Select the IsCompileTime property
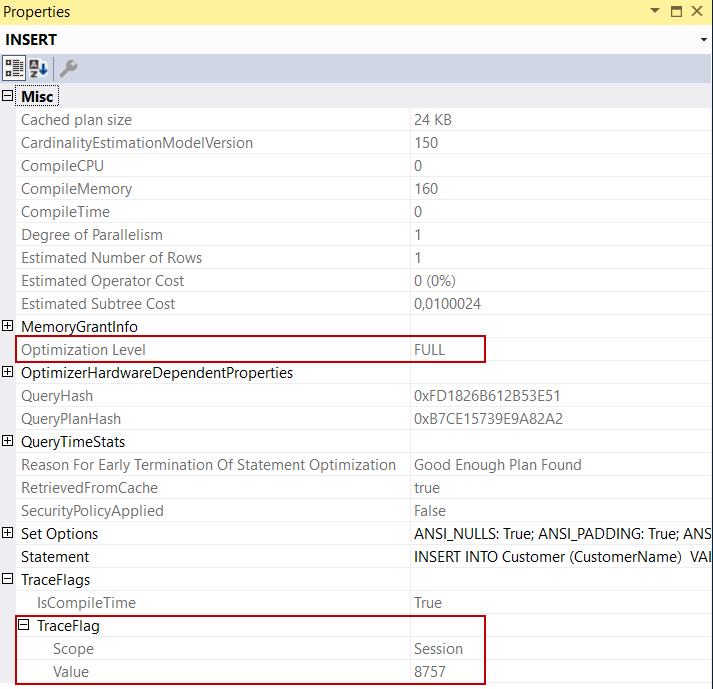 click(x=86, y=603)
